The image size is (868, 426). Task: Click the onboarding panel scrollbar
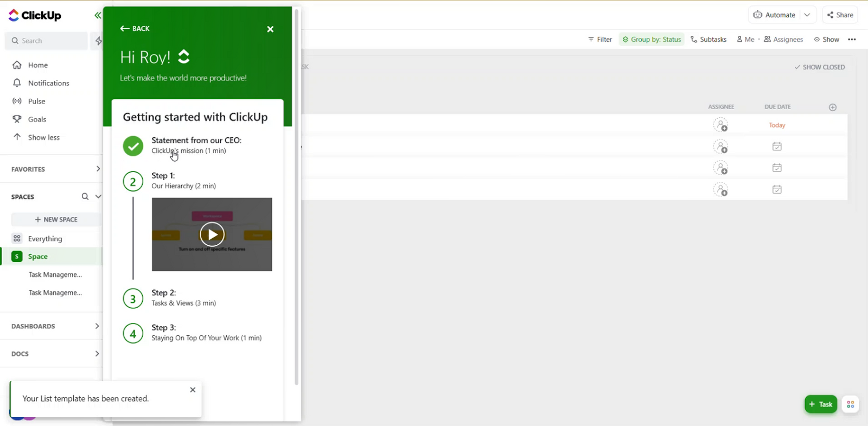tap(296, 196)
